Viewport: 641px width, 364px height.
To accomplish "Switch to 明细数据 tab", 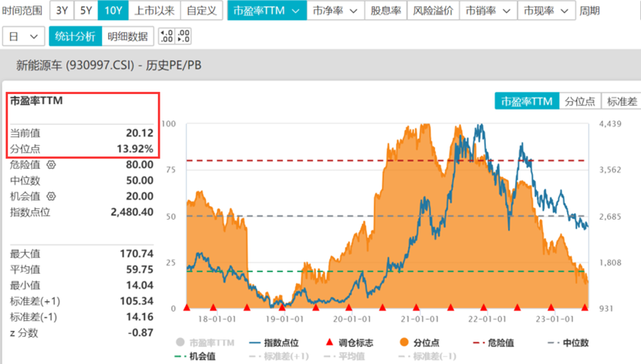I will point(127,36).
